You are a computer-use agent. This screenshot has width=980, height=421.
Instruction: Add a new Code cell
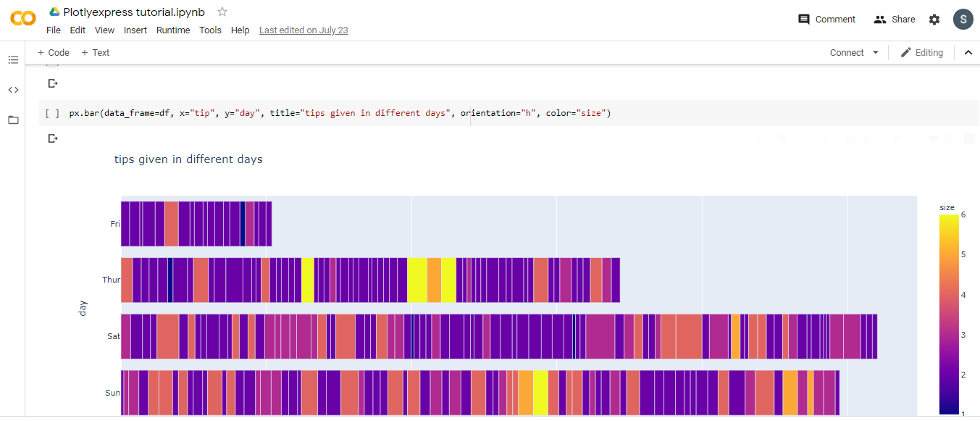(x=54, y=52)
